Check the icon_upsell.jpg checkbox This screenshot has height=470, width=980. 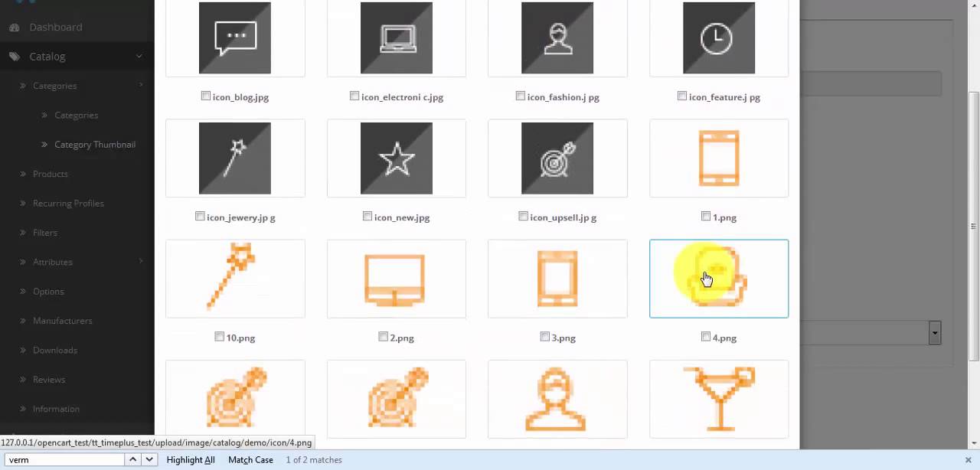click(x=523, y=216)
